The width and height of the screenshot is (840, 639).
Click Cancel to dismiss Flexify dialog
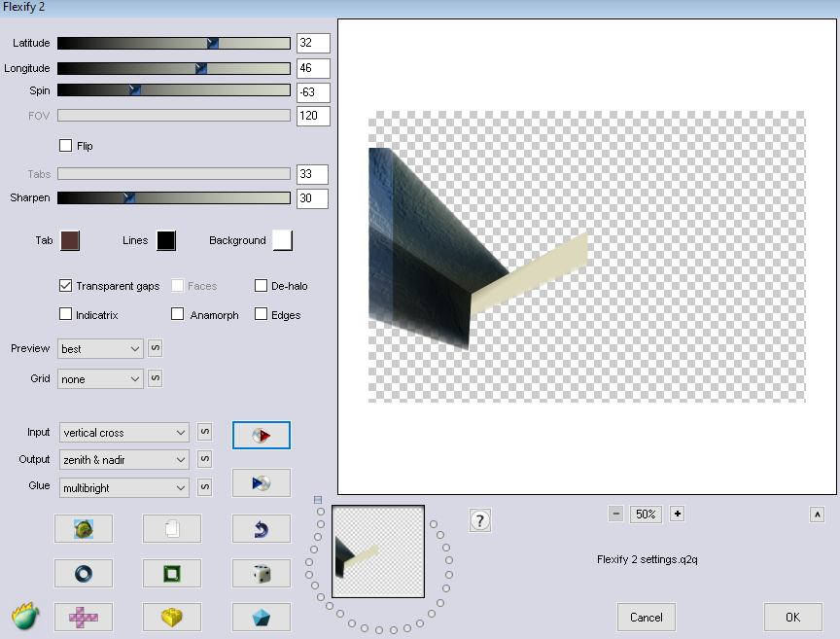(647, 617)
